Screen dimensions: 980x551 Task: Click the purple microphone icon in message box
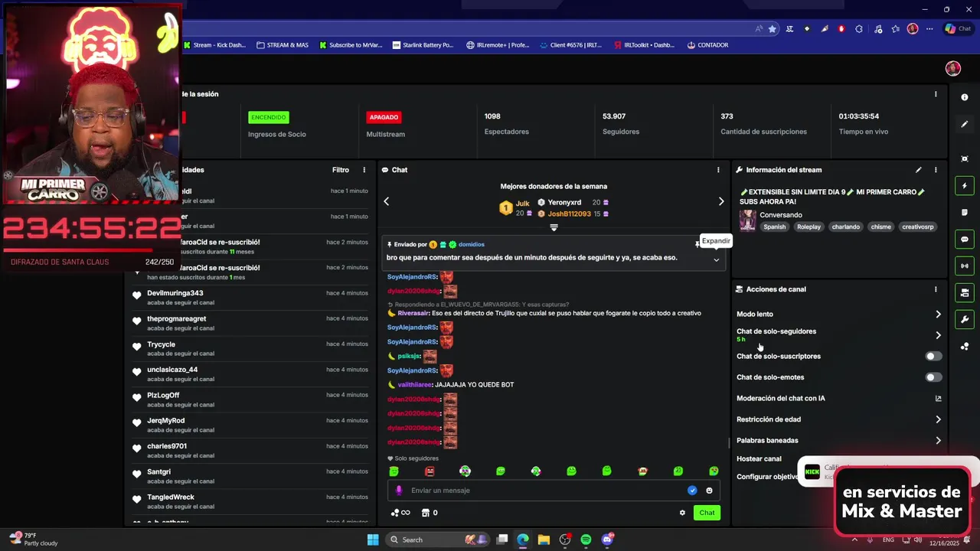399,491
